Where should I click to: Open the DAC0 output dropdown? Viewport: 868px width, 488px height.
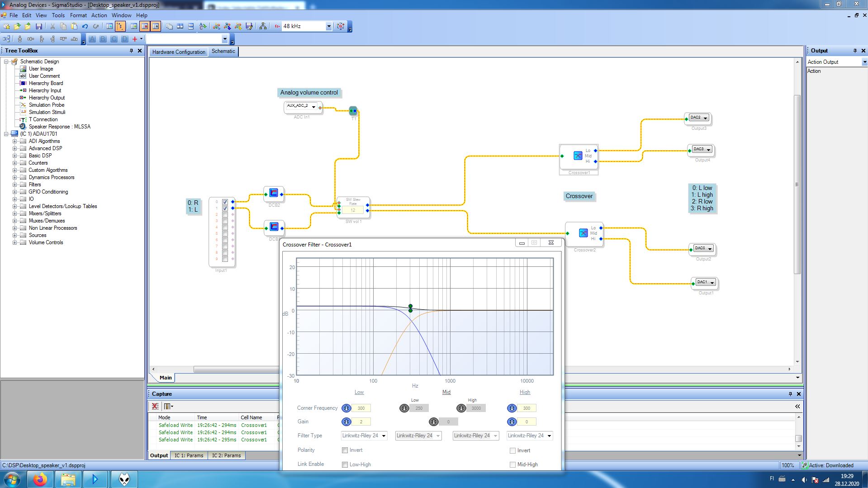[710, 249]
